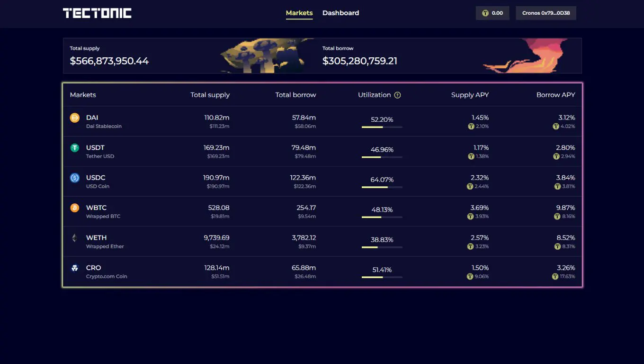
Task: Click DAI total supply 110.82m
Action: tap(217, 118)
